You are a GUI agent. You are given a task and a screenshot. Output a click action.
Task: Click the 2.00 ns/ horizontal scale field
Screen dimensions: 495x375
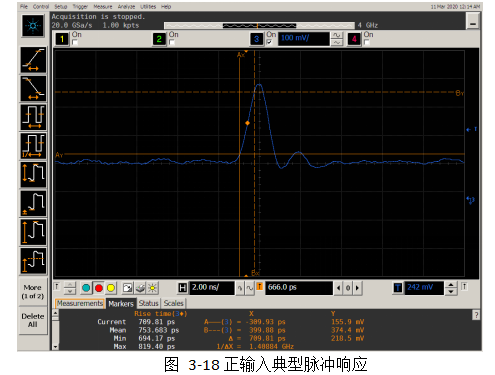click(x=212, y=288)
